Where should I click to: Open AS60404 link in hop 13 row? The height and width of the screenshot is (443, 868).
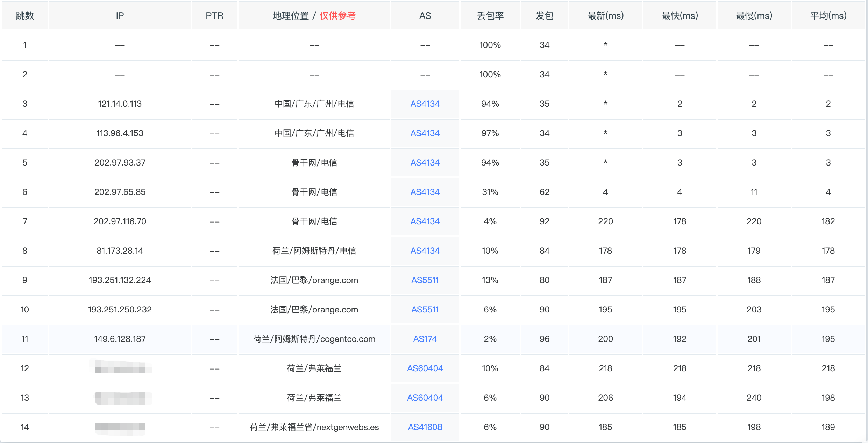425,398
